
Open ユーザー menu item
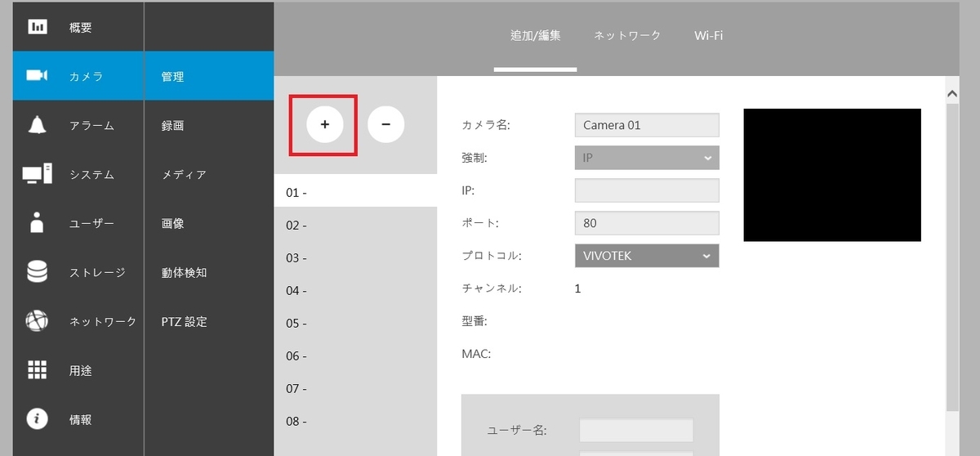pyautogui.click(x=91, y=224)
